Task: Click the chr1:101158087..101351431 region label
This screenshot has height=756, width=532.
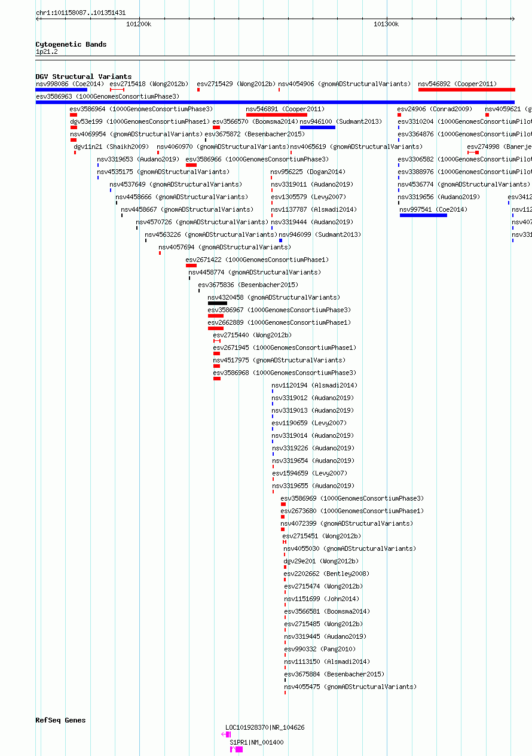Action: point(81,13)
